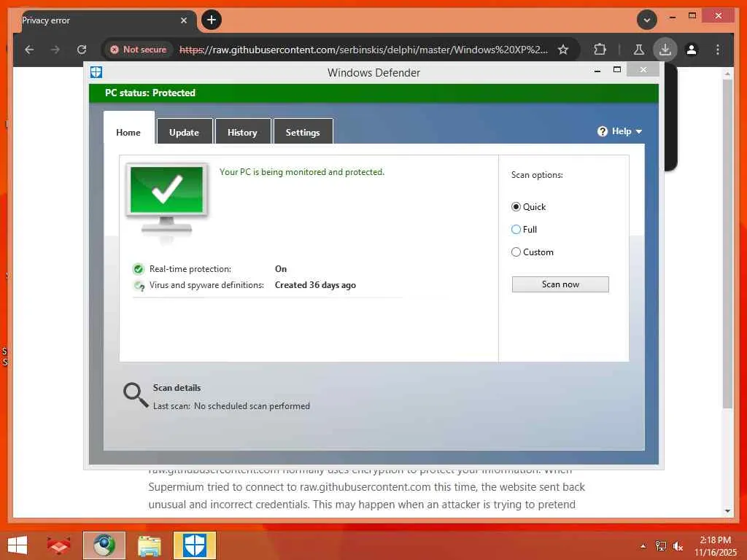
Task: Open the Help question mark icon
Action: 602,131
